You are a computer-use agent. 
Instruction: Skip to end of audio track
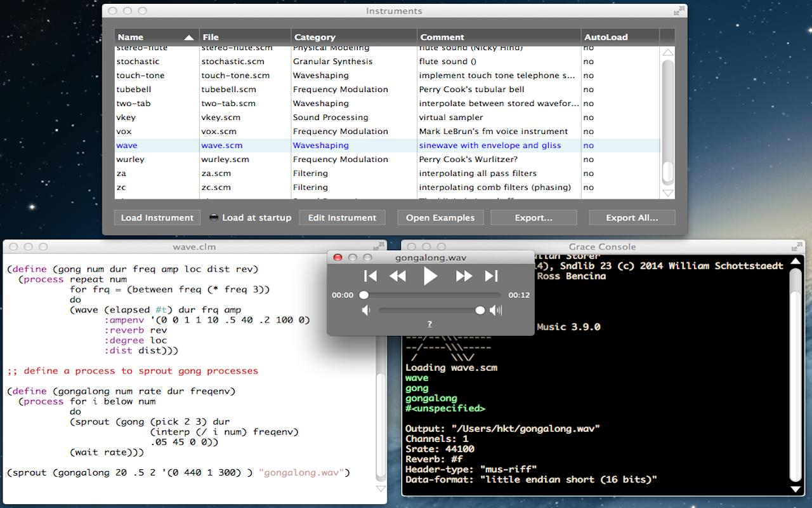(x=492, y=276)
